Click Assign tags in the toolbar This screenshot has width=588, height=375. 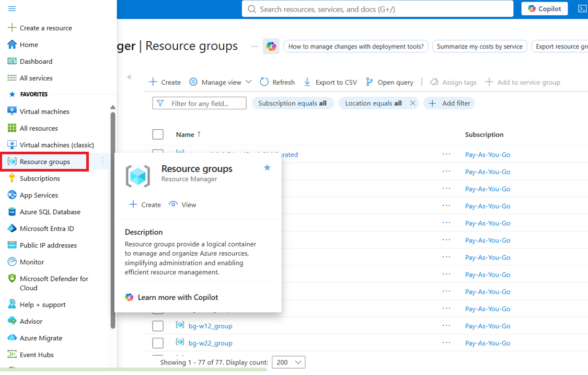(453, 82)
